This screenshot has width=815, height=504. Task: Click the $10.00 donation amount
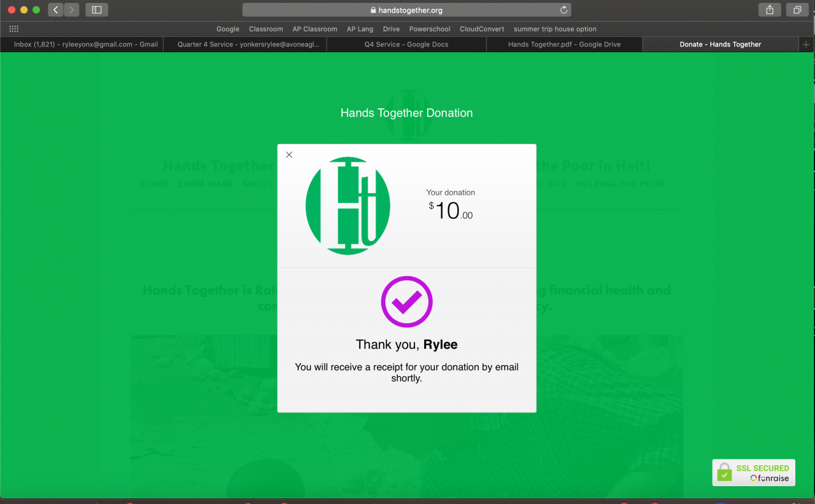pyautogui.click(x=451, y=211)
